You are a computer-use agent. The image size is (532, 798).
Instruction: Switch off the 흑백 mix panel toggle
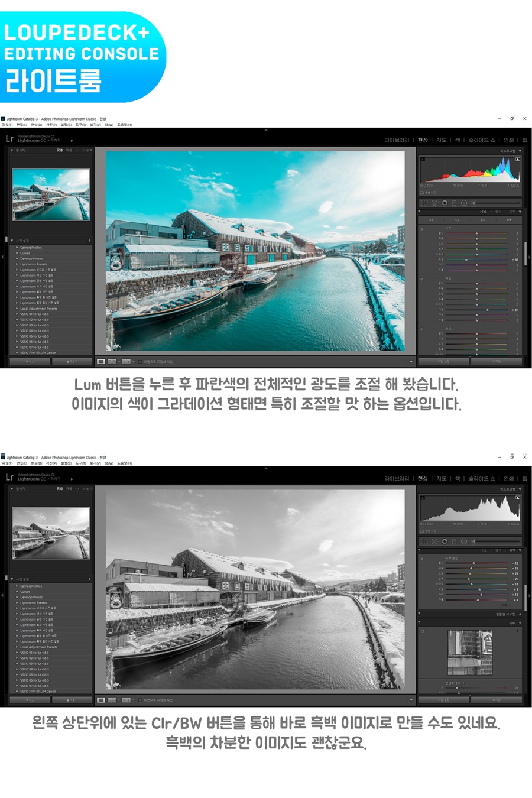point(419,550)
